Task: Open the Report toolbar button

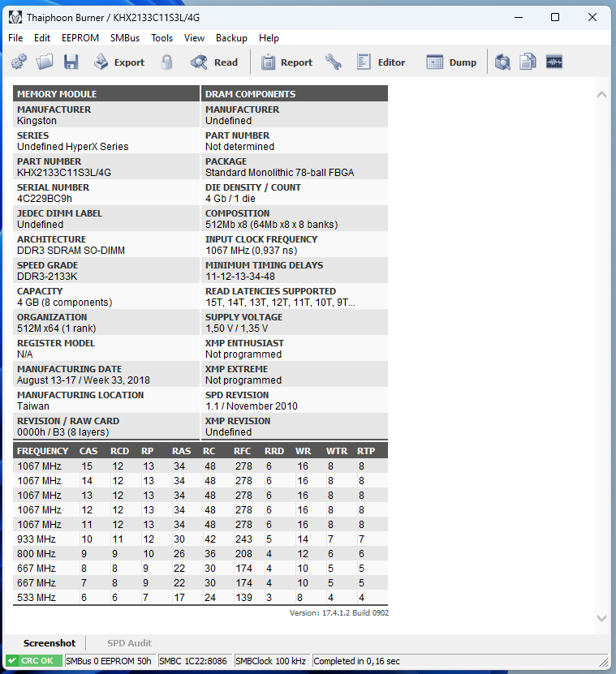Action: pos(287,62)
